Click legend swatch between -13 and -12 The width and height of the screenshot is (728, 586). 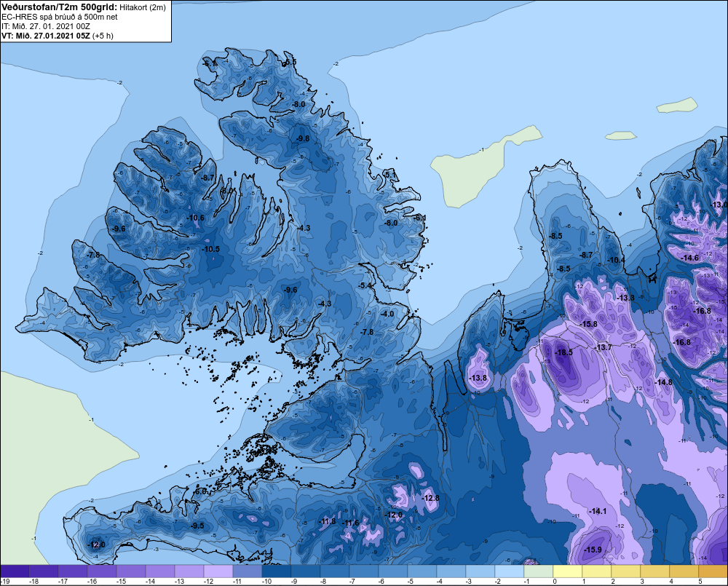pos(189,571)
